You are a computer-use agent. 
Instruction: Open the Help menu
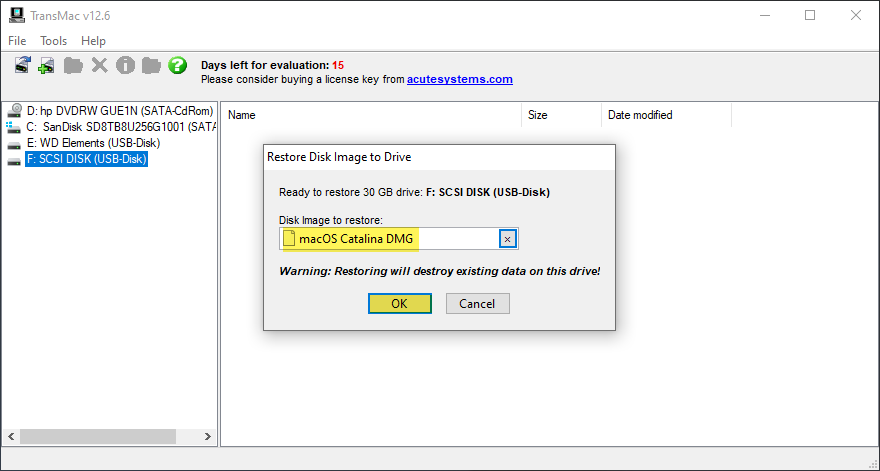[x=93, y=40]
